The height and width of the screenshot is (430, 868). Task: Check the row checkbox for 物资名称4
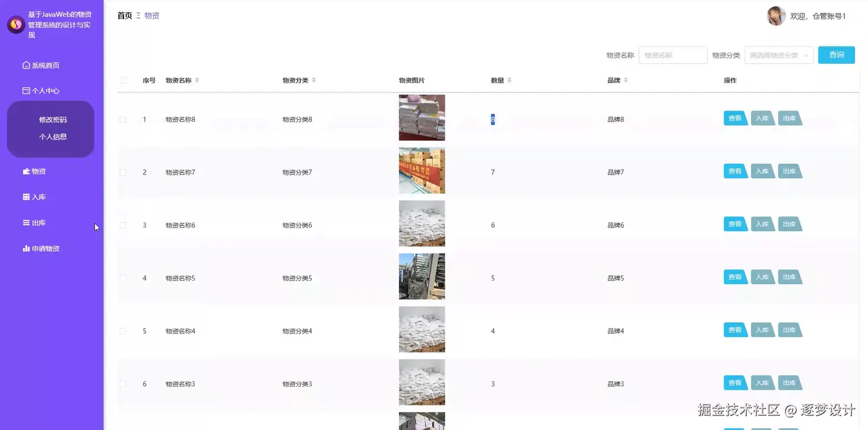123,331
